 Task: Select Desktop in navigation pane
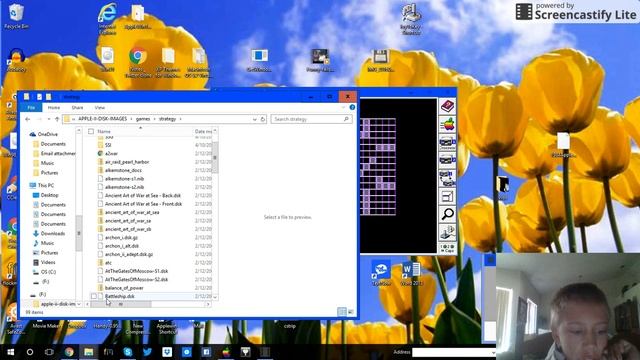tap(49, 195)
